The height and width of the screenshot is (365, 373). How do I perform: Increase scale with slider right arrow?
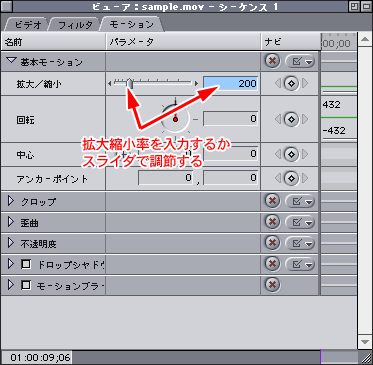pyautogui.click(x=197, y=84)
